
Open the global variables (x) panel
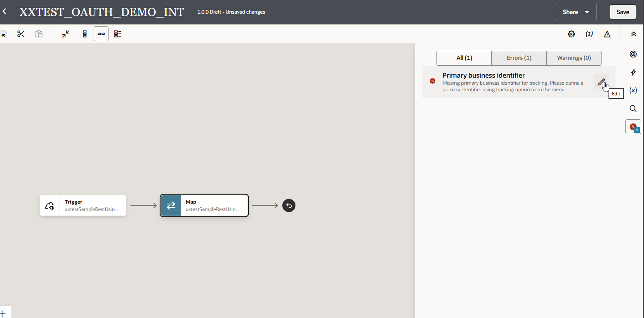(633, 90)
